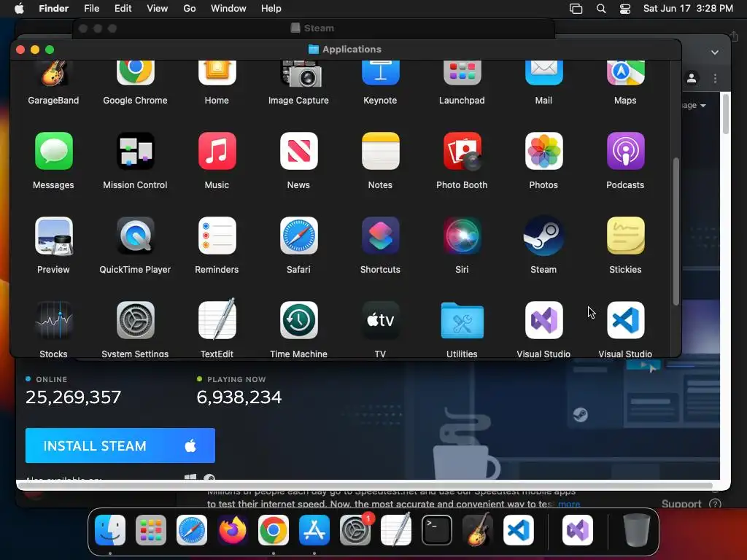Open the Help menu

click(x=271, y=8)
